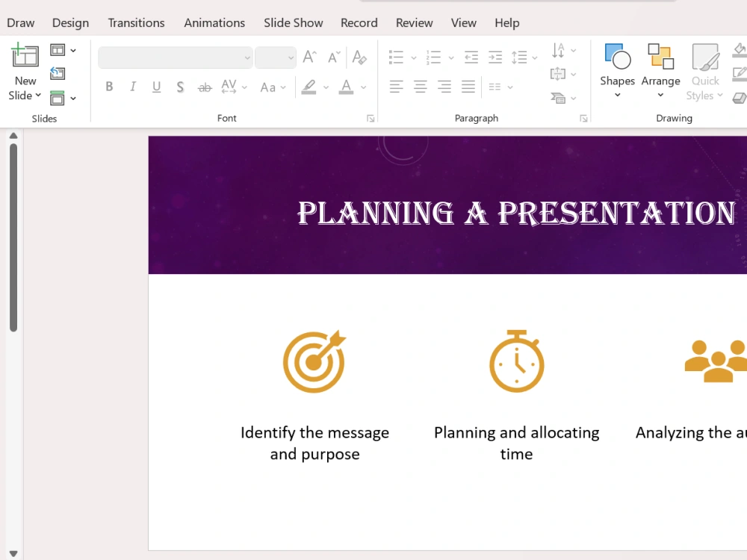
Task: Click the font name combo box
Action: (175, 57)
